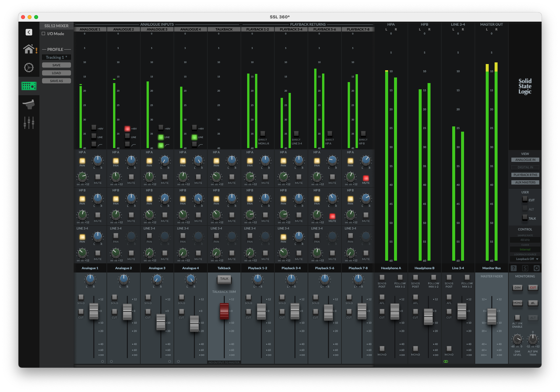The height and width of the screenshot is (392, 560).
Task: Disable the LINE switch on Analogue 3
Action: tap(161, 137)
